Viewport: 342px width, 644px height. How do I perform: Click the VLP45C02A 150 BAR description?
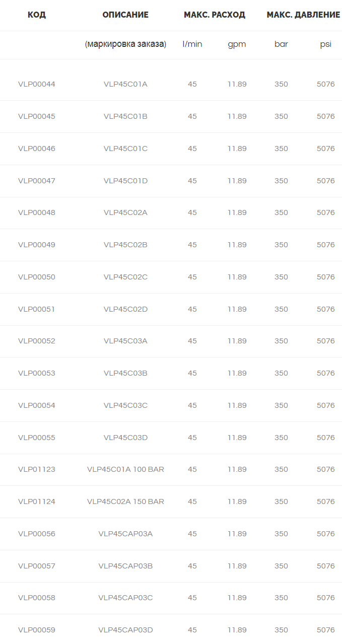[x=125, y=502]
